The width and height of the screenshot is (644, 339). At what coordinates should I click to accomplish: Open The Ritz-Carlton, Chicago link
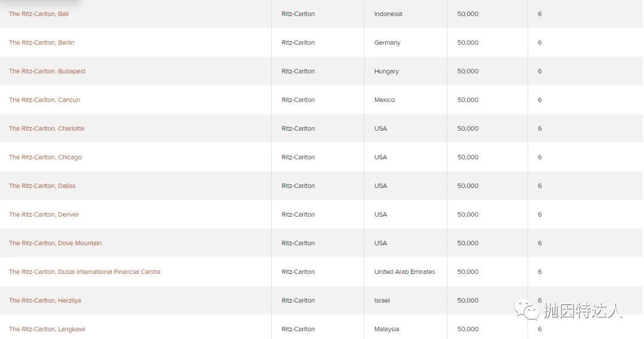pyautogui.click(x=45, y=158)
